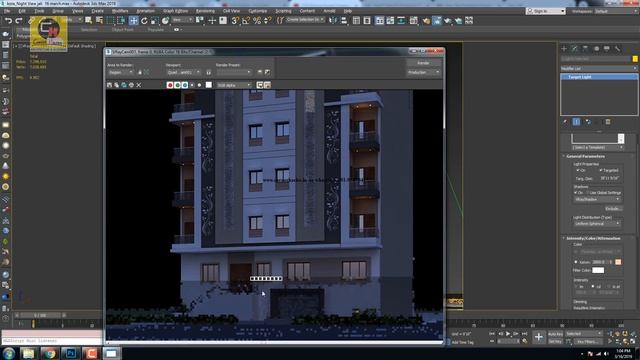640x360 pixels.
Task: Activate the Select and Move tool
Action: coord(133,20)
